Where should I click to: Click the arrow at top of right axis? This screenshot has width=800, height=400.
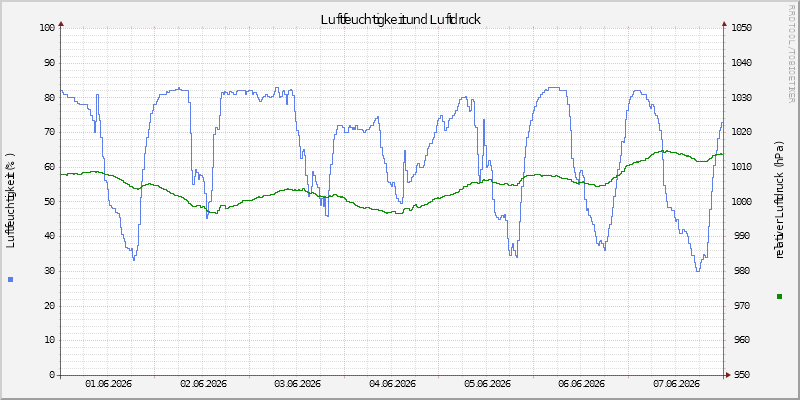(723, 23)
